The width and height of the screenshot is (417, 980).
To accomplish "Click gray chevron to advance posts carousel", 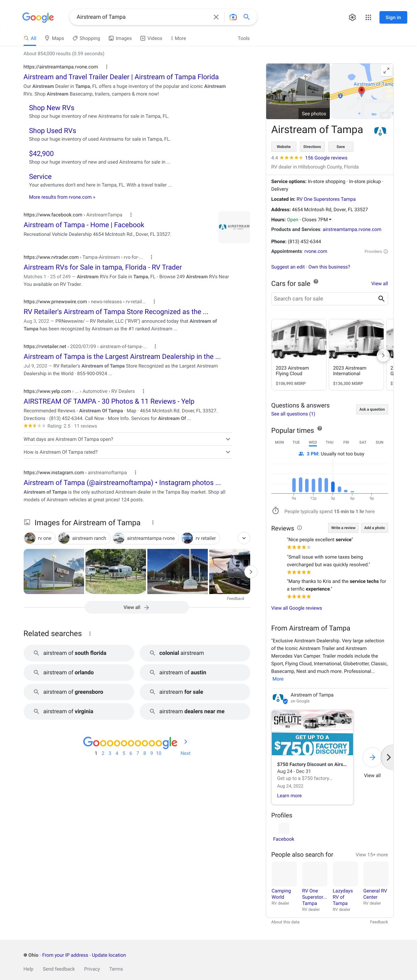I will point(388,757).
